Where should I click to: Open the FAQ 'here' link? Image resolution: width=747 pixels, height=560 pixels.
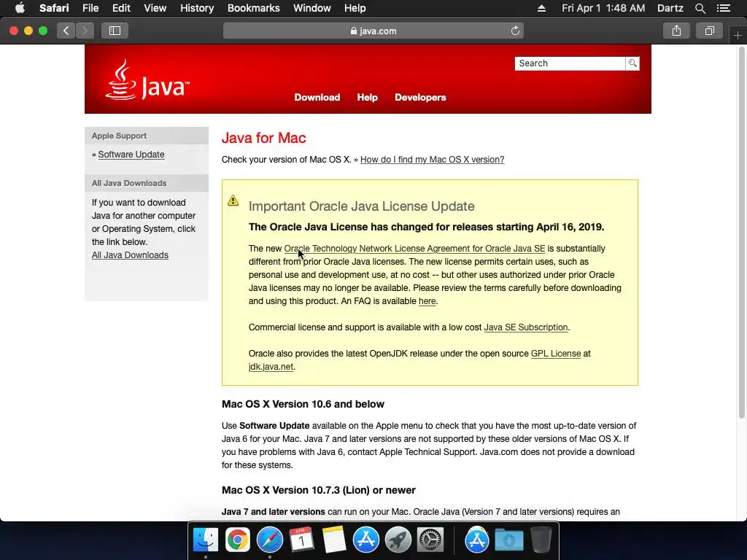427,301
